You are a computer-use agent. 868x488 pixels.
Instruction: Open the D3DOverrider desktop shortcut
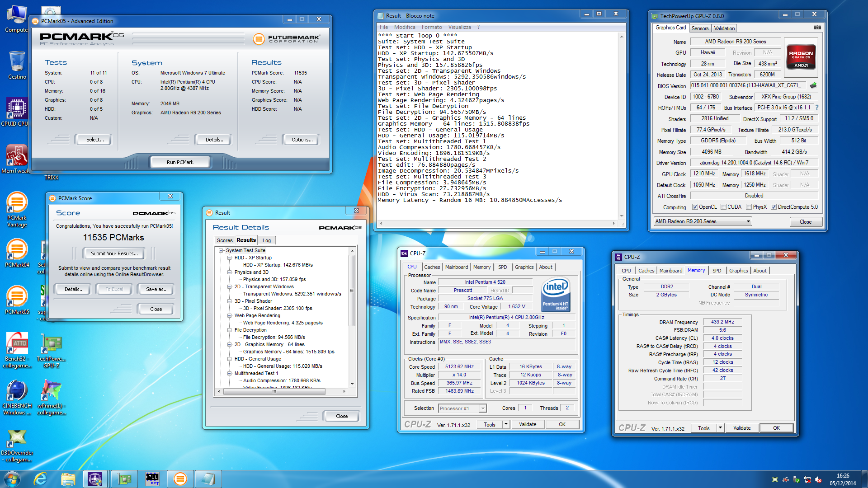coord(17,446)
